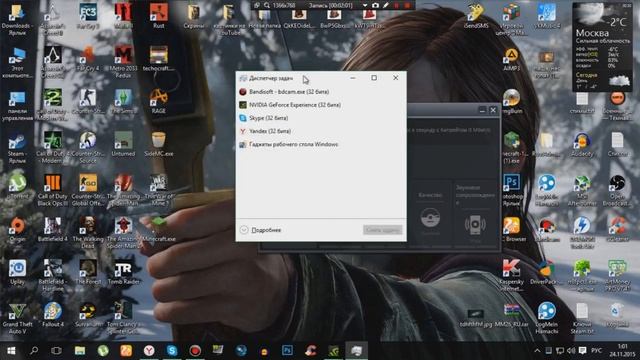
Task: Show hidden system tray icons
Action: click(x=537, y=351)
